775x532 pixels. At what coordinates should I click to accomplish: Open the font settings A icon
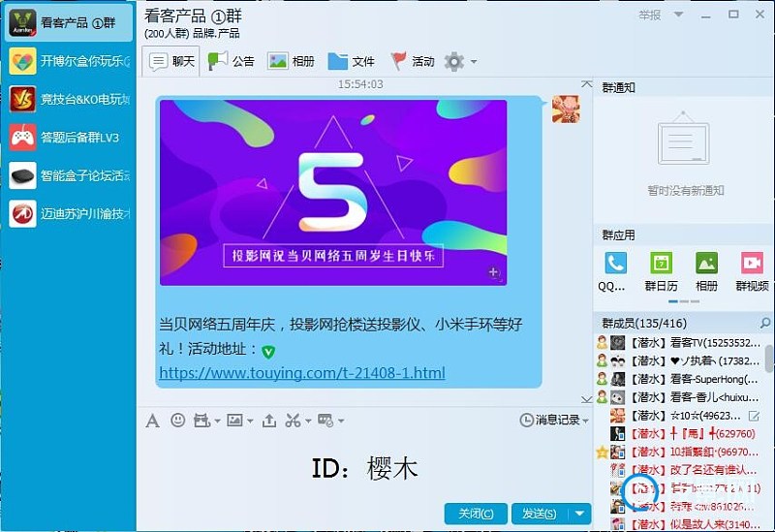(152, 421)
